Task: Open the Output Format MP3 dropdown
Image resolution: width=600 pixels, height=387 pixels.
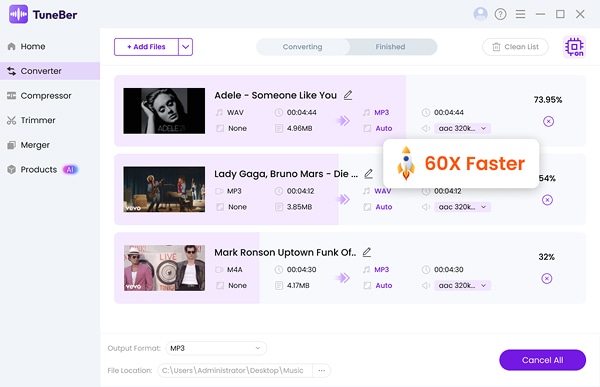Action: click(216, 348)
